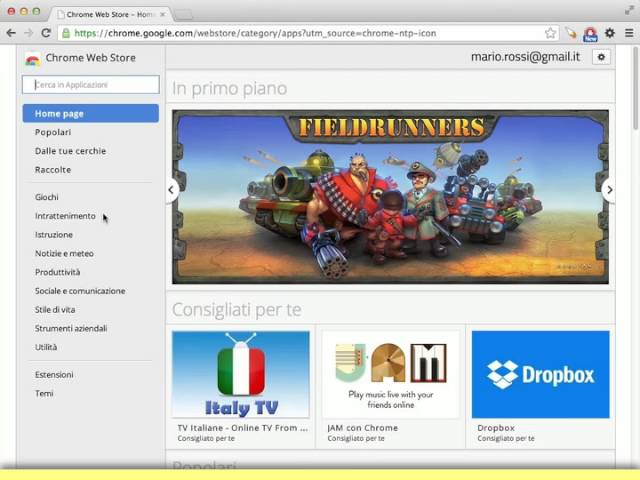
Task: Open the JAM con Chrome thumbnail
Action: [391, 374]
